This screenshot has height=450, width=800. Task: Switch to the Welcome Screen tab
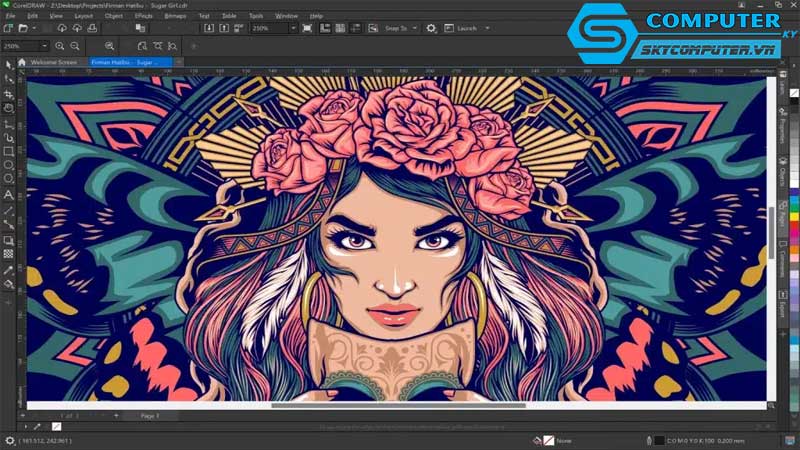[x=53, y=62]
